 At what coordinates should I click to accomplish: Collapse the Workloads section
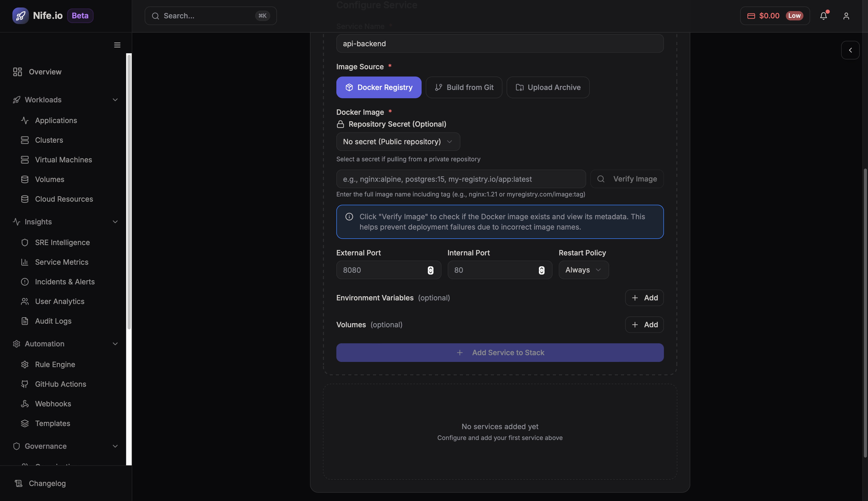tap(115, 100)
